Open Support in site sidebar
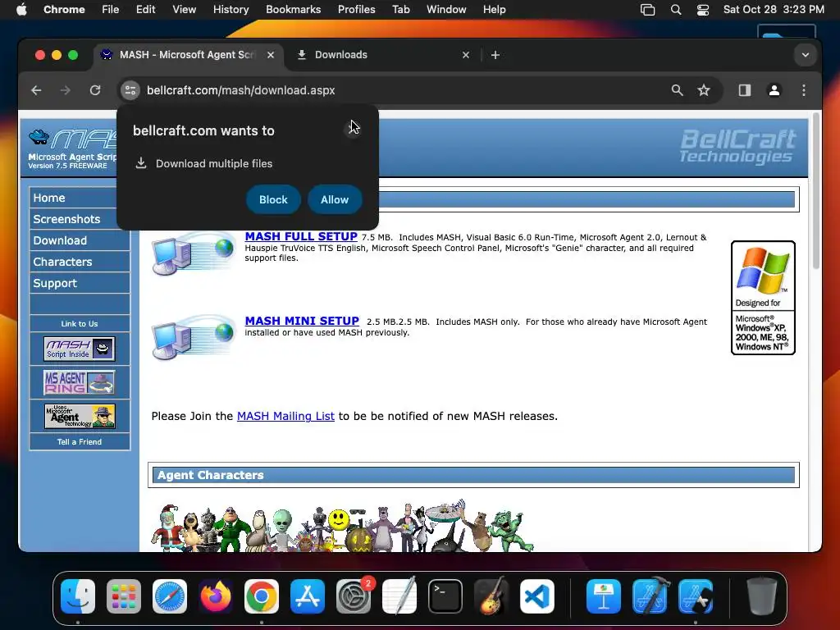Image resolution: width=840 pixels, height=630 pixels. tap(80, 283)
